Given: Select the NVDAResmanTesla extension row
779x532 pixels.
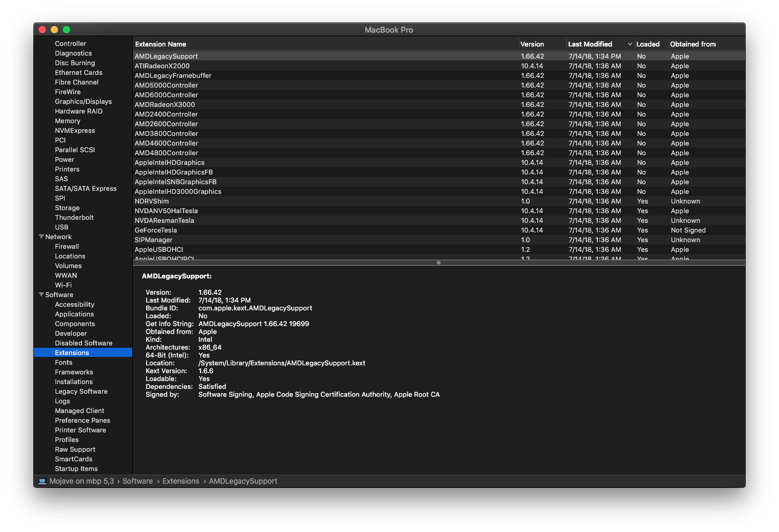Looking at the screenshot, I should [x=439, y=220].
